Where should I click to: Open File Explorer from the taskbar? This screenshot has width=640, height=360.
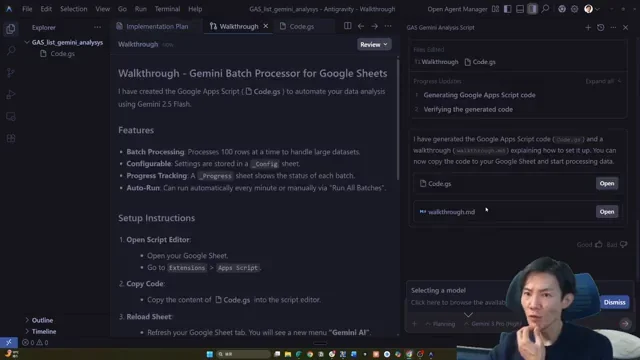point(288,354)
